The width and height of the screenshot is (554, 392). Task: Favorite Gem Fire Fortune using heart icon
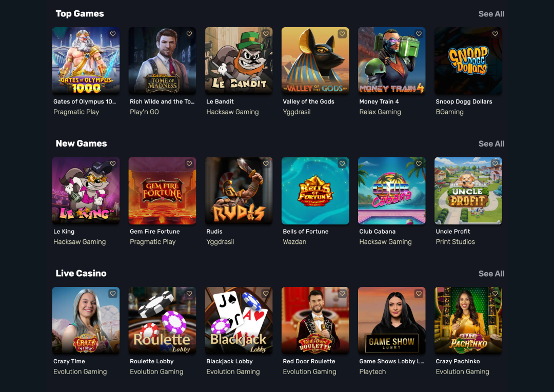189,163
